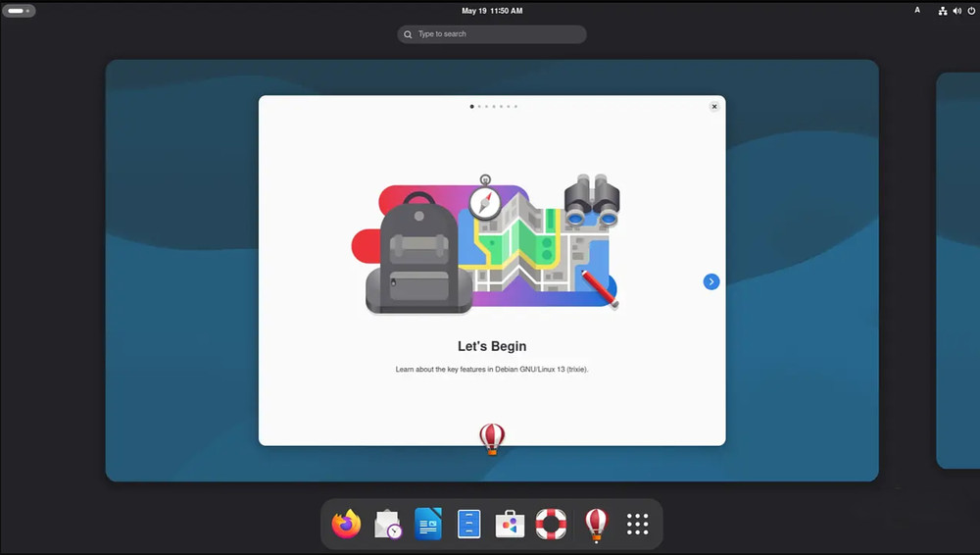Image resolution: width=980 pixels, height=555 pixels.
Task: Click the network status icon
Action: click(943, 11)
